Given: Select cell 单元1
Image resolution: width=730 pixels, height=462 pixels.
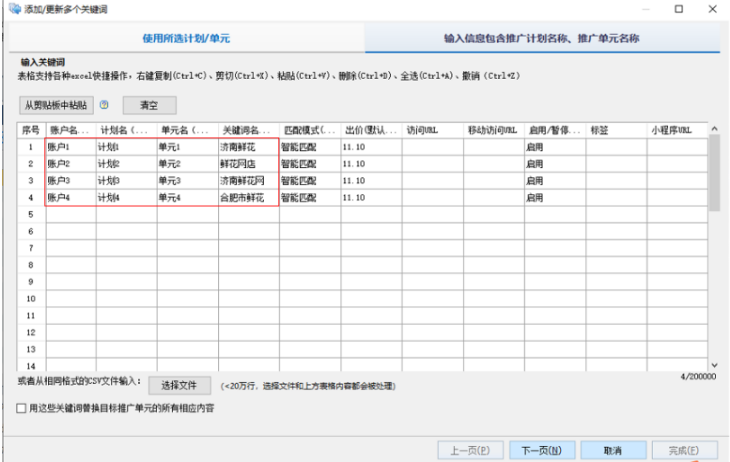Looking at the screenshot, I should pyautogui.click(x=188, y=147).
